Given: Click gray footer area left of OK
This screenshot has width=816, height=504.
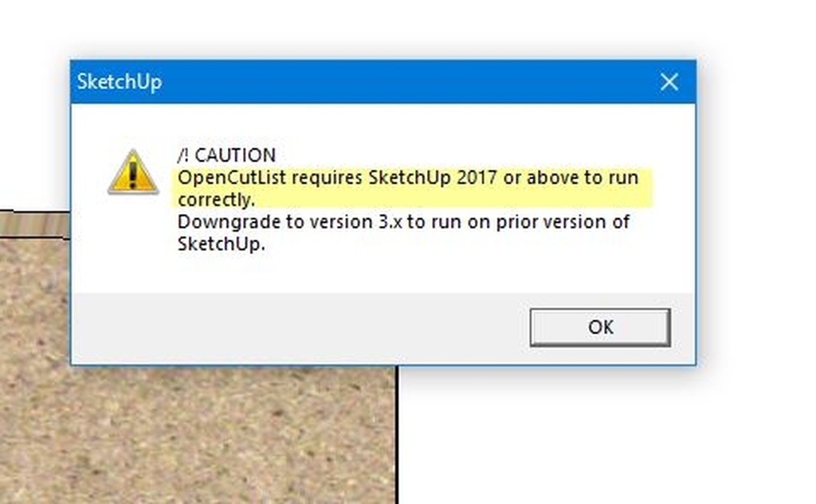Looking at the screenshot, I should pos(296,328).
